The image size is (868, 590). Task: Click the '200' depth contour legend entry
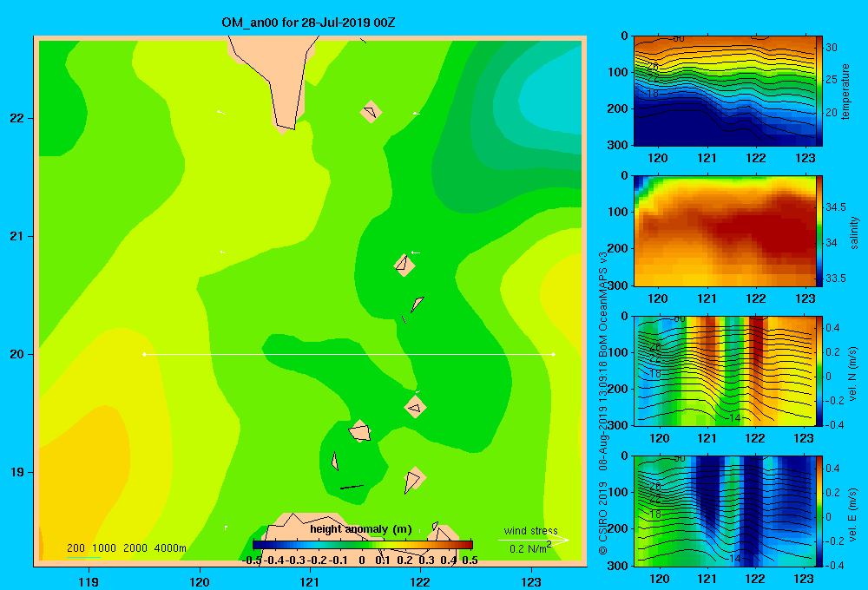coord(76,548)
